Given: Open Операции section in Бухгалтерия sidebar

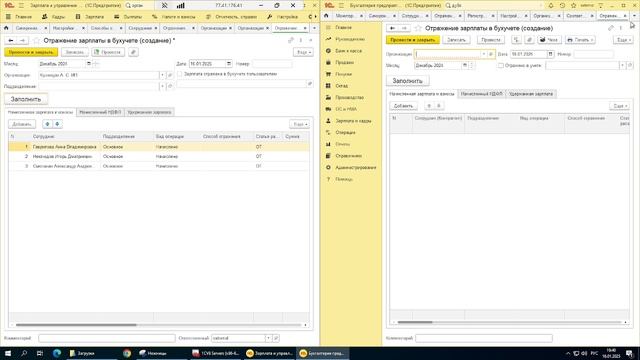Looking at the screenshot, I should tap(345, 133).
